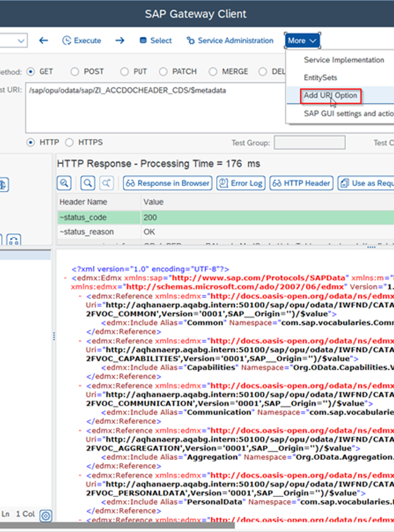Viewport: 394px width, 532px height.
Task: Choose Service Implementation from More menu
Action: coord(344,60)
